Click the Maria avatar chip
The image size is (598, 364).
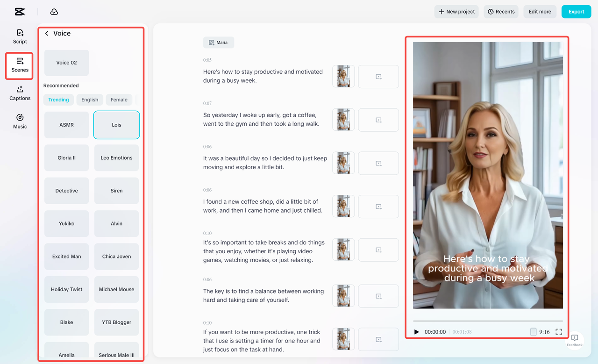tap(219, 43)
